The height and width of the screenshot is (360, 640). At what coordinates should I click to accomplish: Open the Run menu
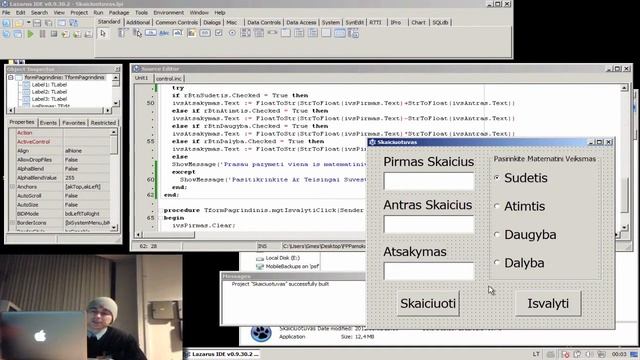(98, 13)
